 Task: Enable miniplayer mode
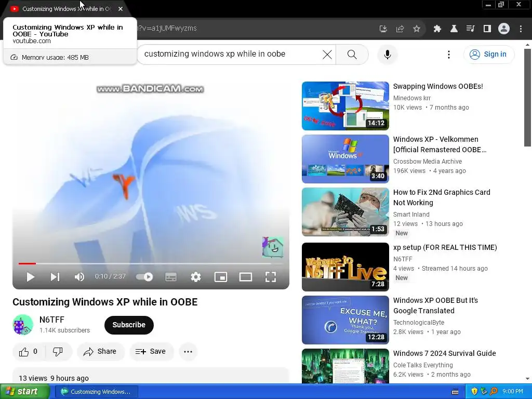(221, 277)
